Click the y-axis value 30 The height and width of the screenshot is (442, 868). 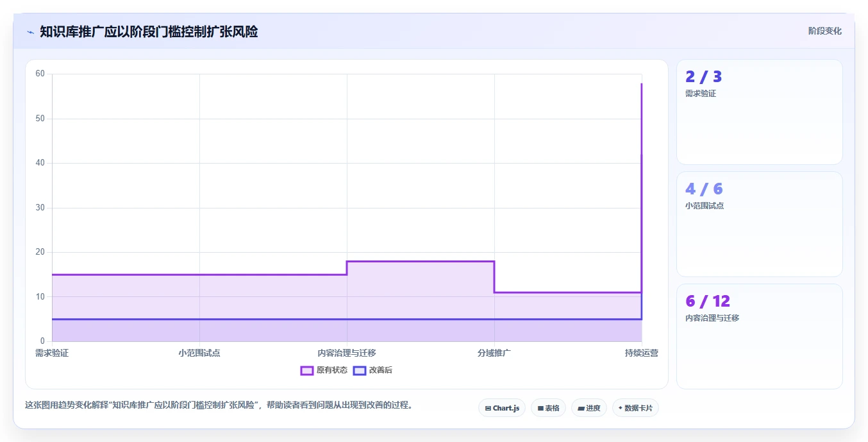(40, 208)
